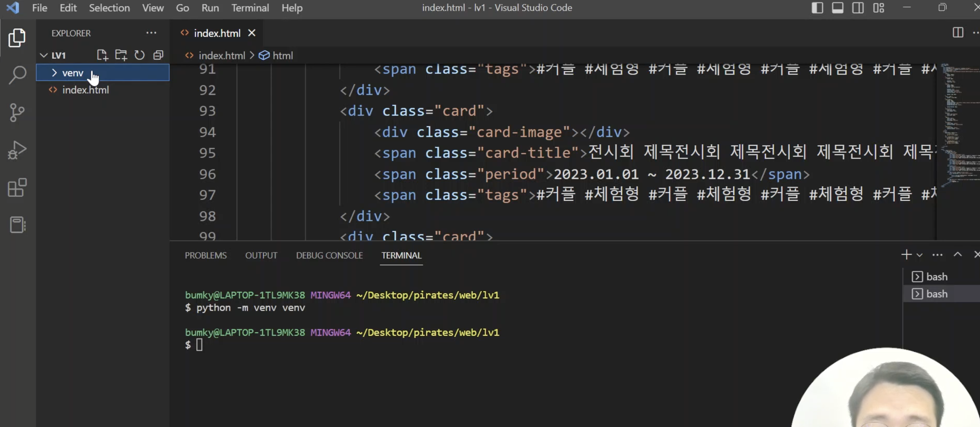The height and width of the screenshot is (427, 980).
Task: Click "card-title" text on line 95
Action: pyautogui.click(x=528, y=153)
